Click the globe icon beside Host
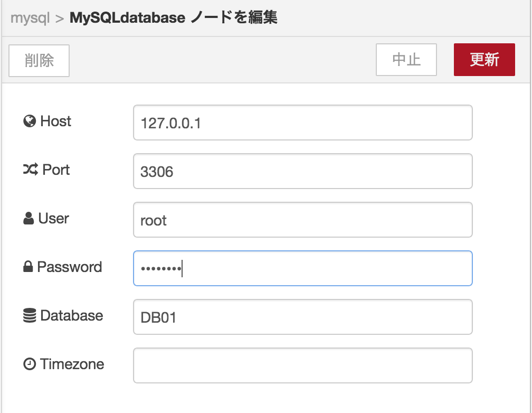 (30, 121)
